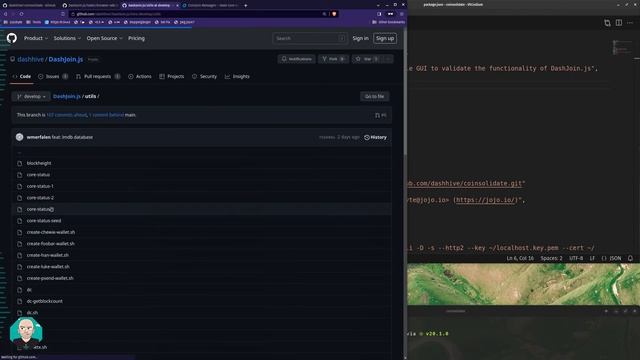Switch to the Code tab

coord(22,76)
